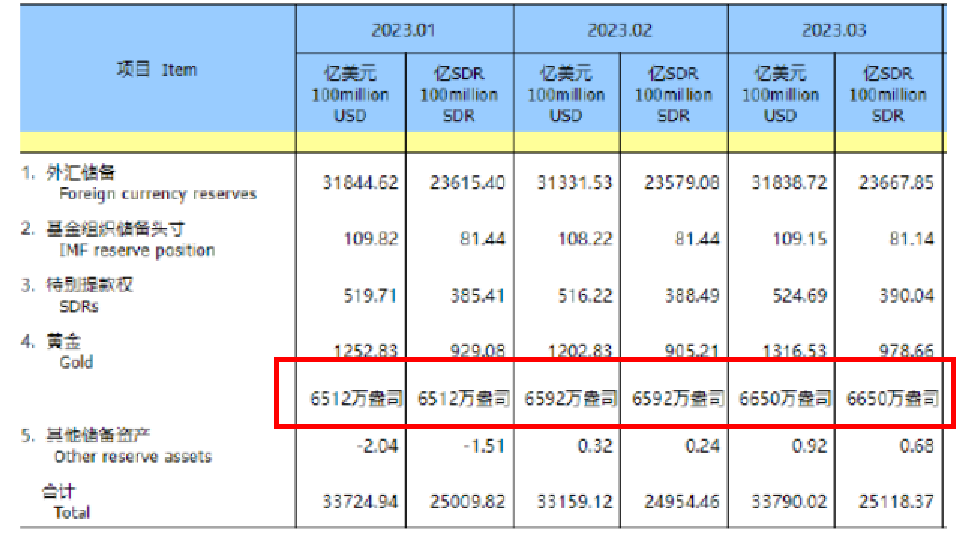Click other reserve assets value -2.04
This screenshot has height=543, width=959.
pyautogui.click(x=377, y=446)
